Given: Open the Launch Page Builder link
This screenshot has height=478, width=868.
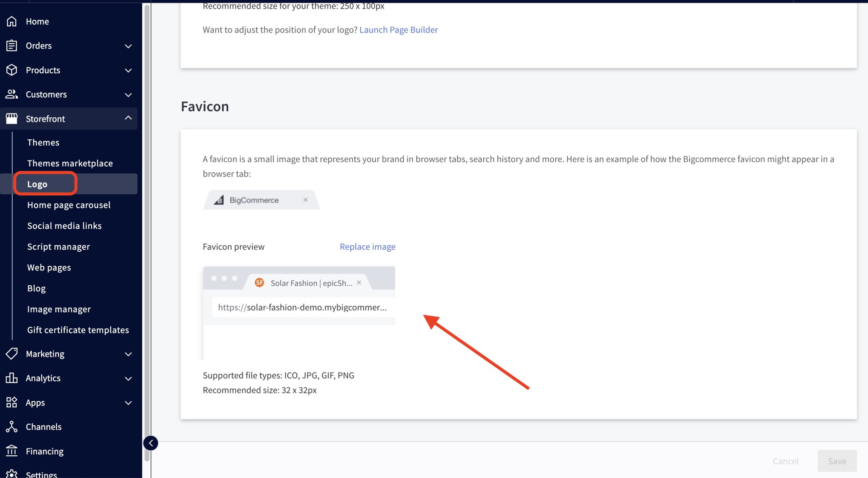Looking at the screenshot, I should click(398, 30).
